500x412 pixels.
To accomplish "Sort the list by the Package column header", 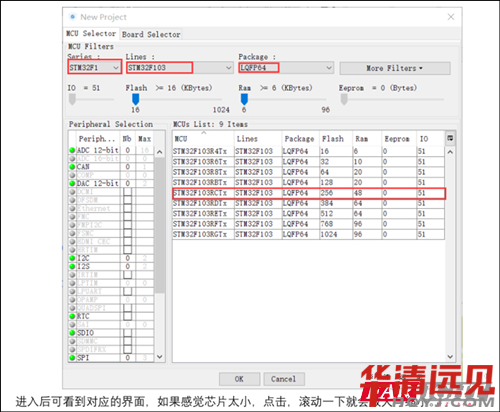I will (301, 139).
